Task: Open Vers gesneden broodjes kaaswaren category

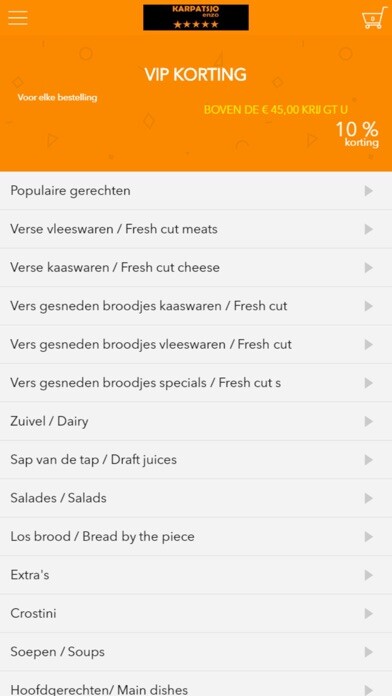Action: [196, 306]
